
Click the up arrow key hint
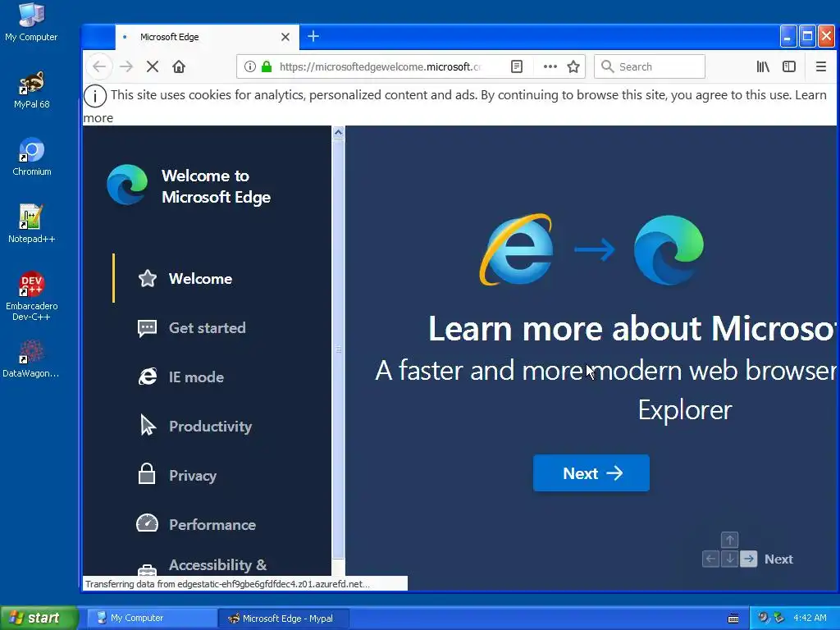click(729, 540)
